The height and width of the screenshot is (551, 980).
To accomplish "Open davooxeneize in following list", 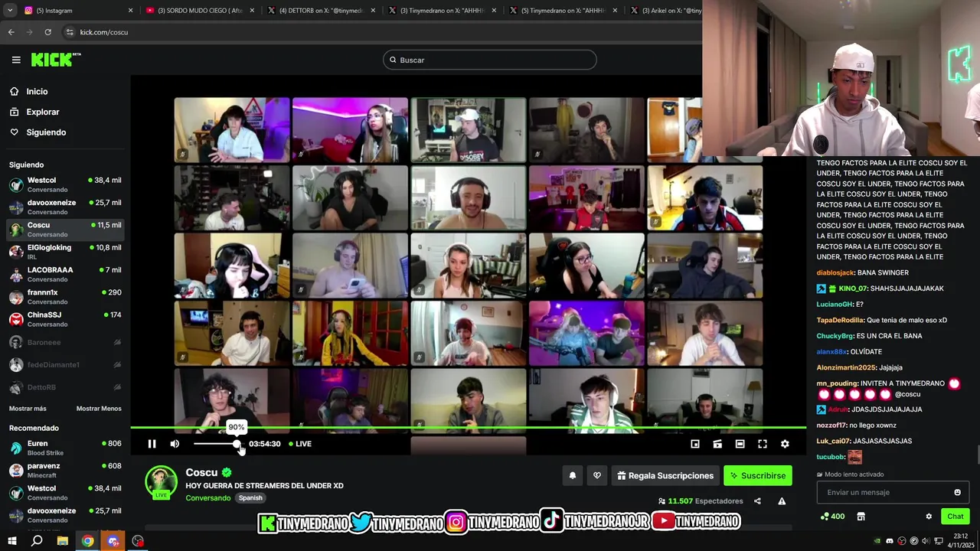I will (65, 207).
